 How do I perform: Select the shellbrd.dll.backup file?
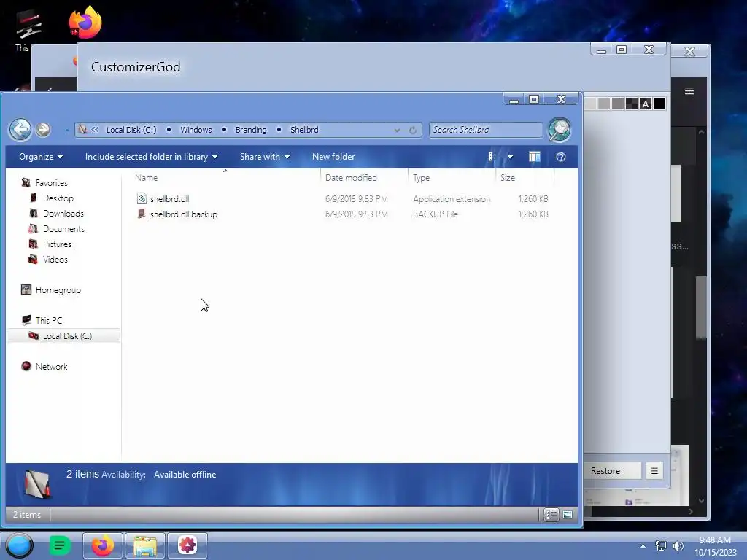[183, 214]
